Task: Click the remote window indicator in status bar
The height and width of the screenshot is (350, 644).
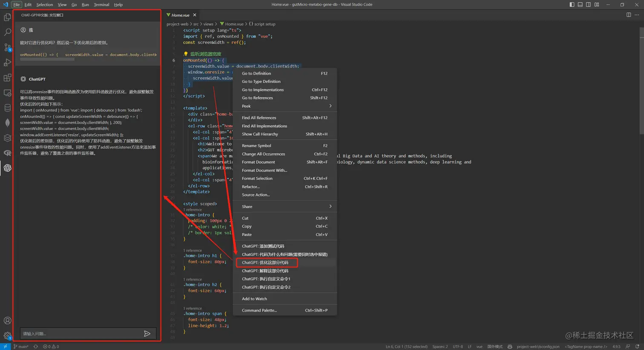Action: point(5,347)
